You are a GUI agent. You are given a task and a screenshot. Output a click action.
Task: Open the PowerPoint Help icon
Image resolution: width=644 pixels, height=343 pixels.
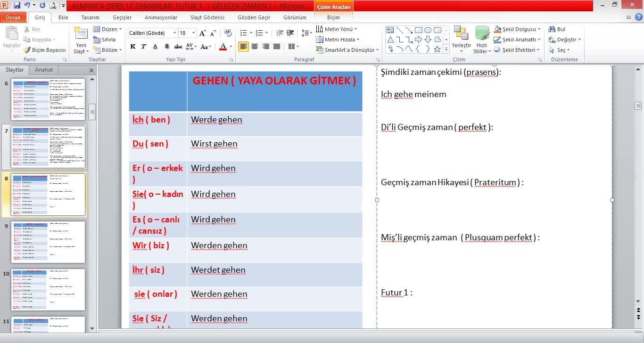pos(638,17)
